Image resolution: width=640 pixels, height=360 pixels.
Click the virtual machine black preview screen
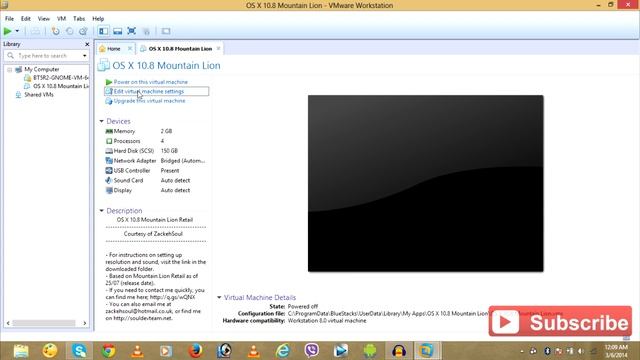[425, 183]
